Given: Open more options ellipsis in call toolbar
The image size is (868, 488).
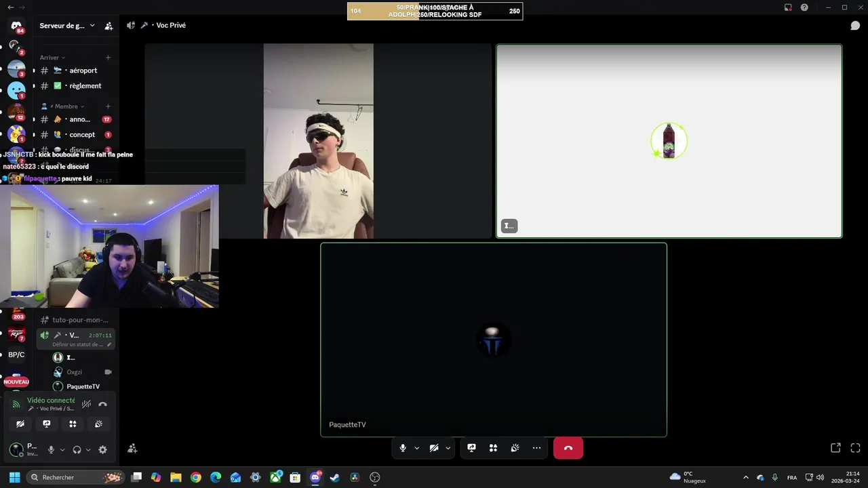Looking at the screenshot, I should pyautogui.click(x=536, y=448).
